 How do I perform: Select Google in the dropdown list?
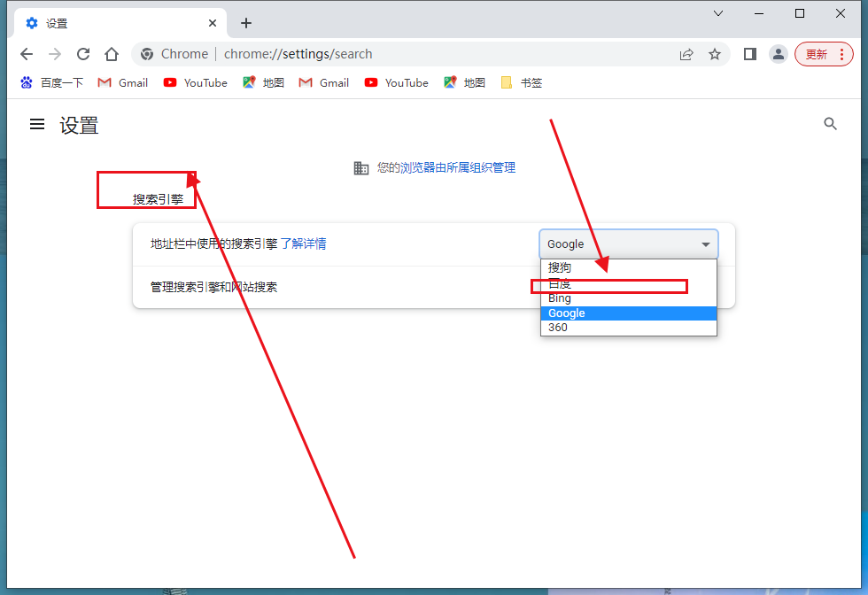tap(628, 313)
